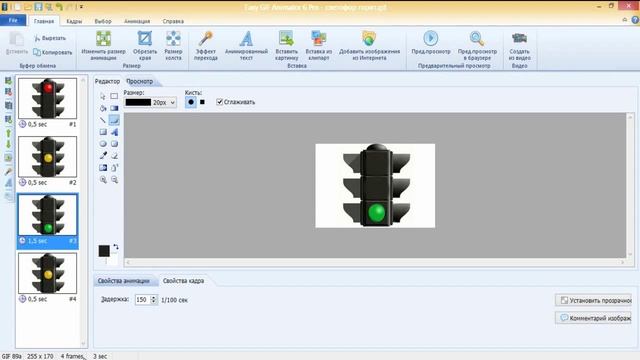
Task: Select the gradient fill tool
Action: 114,108
